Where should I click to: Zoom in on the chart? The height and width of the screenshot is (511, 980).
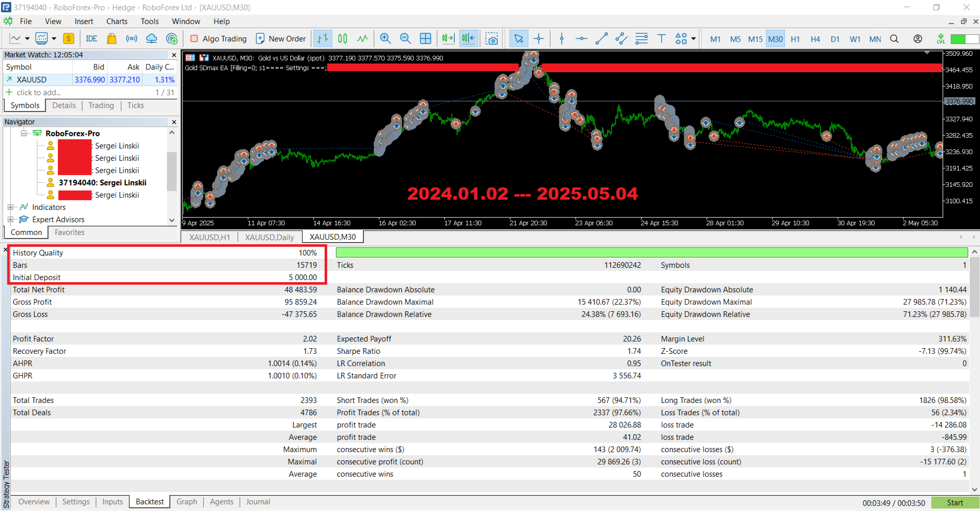pyautogui.click(x=386, y=38)
